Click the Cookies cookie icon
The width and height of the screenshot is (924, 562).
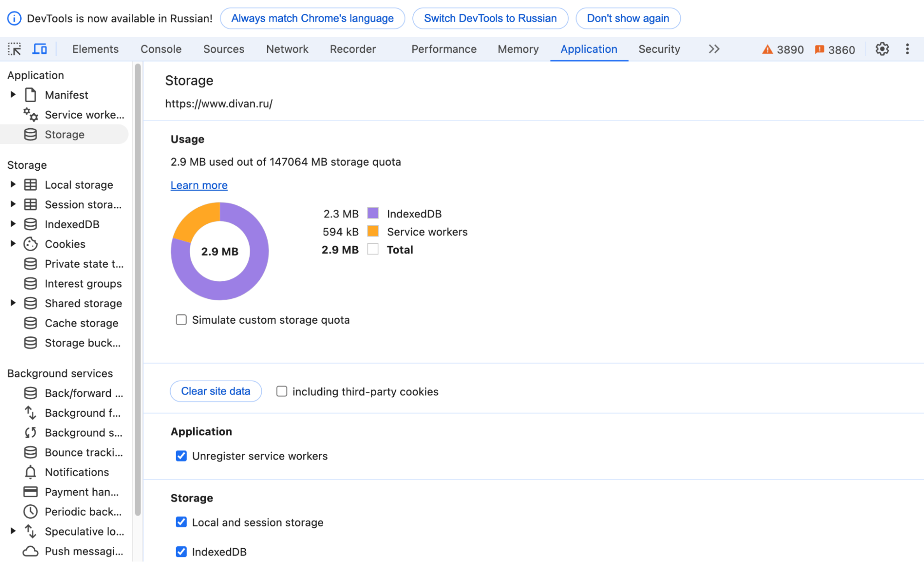[31, 244]
